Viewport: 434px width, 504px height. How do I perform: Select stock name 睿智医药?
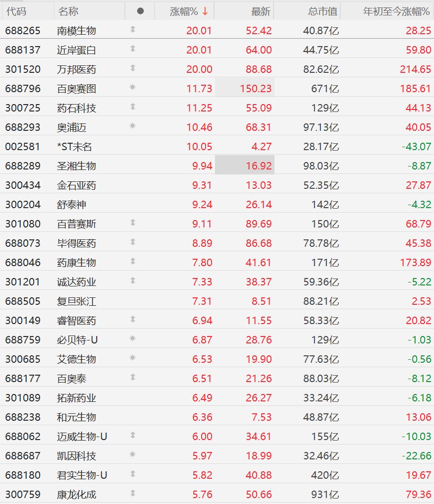click(76, 321)
